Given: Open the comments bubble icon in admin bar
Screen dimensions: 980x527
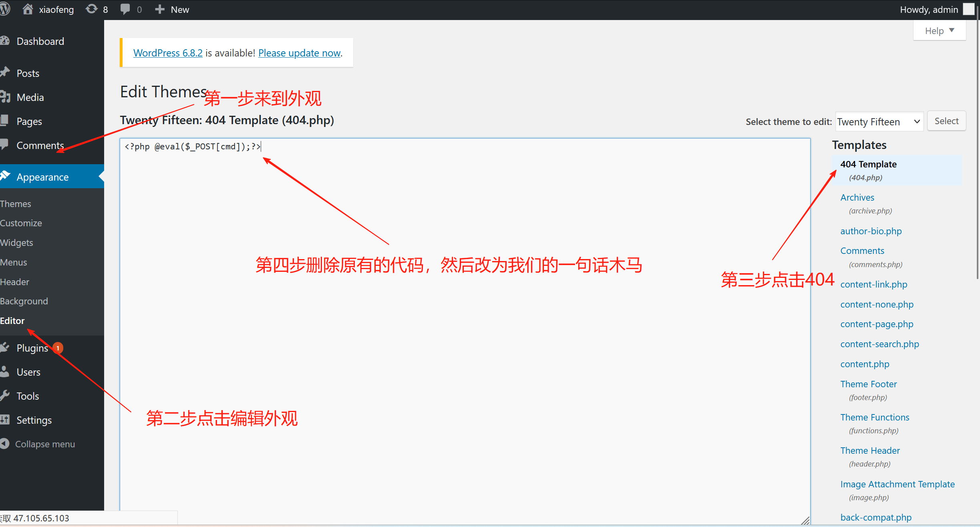Looking at the screenshot, I should (x=125, y=9).
